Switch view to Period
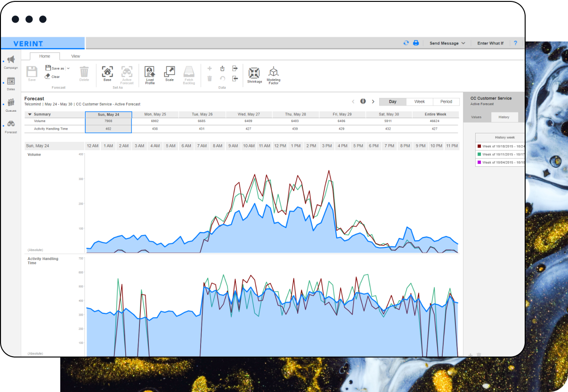The image size is (568, 392). [446, 102]
